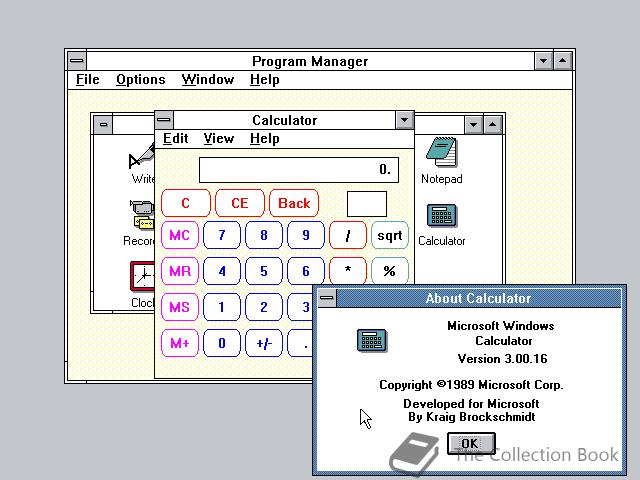Click the empty memory indicator box
The height and width of the screenshot is (480, 640).
[367, 204]
